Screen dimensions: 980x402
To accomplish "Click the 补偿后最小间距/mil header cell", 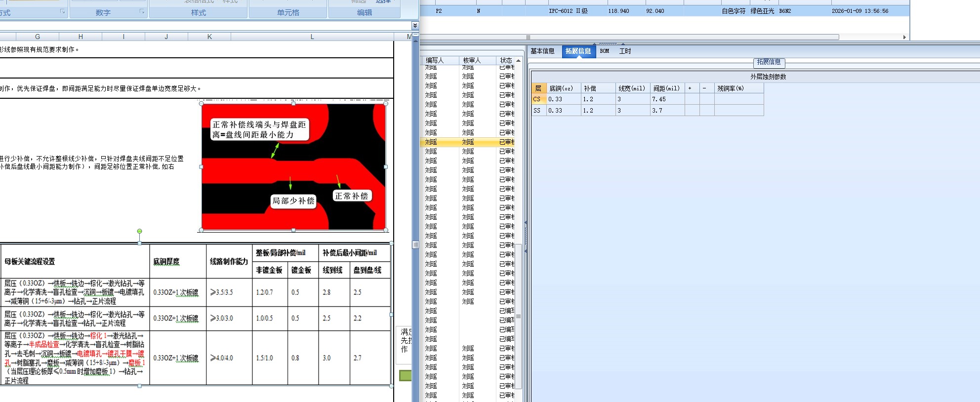I will [355, 253].
